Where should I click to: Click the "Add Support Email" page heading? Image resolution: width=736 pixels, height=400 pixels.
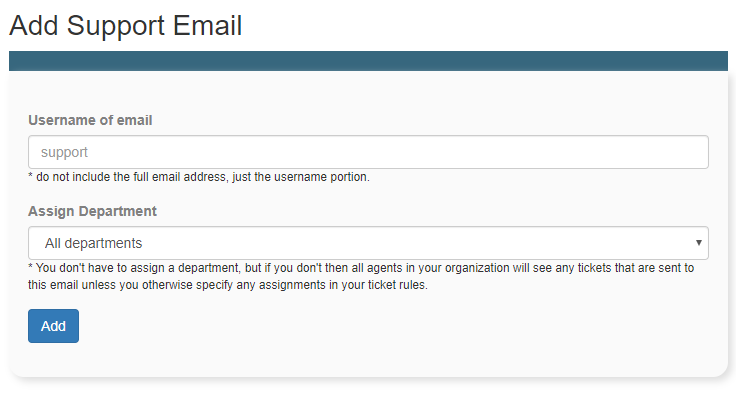coord(125,25)
